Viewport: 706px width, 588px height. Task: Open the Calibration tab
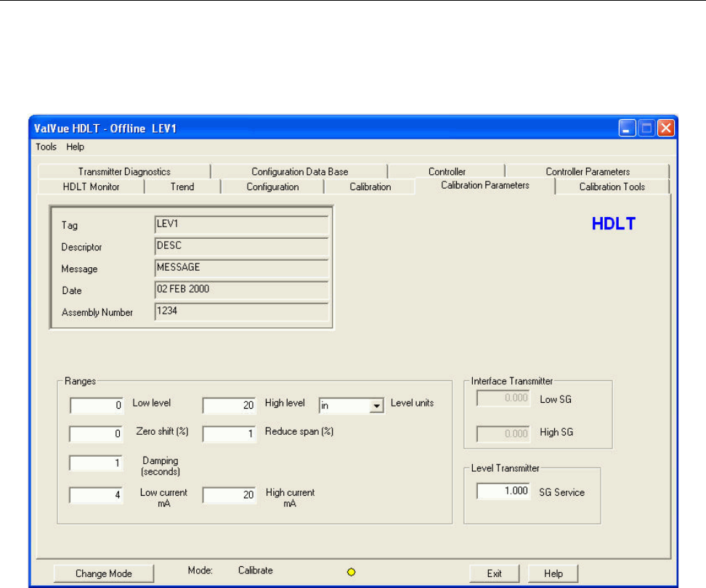point(370,187)
